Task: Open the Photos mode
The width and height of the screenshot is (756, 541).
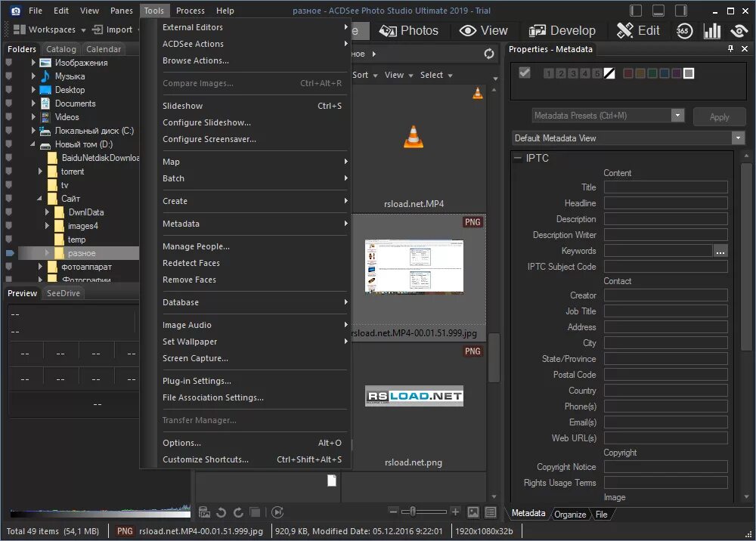Action: (x=409, y=30)
